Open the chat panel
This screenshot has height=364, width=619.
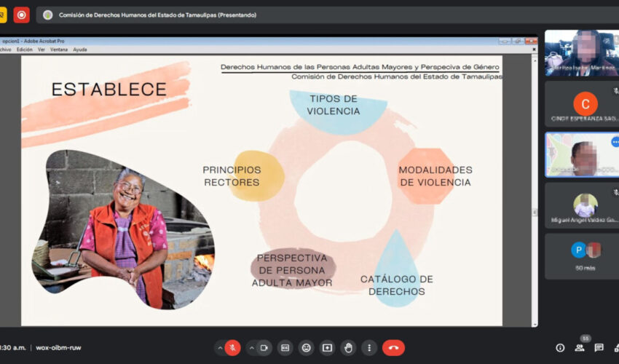click(x=599, y=348)
